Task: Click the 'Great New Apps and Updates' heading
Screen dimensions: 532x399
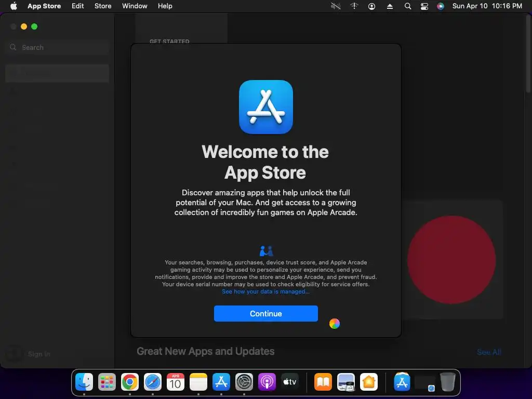Action: point(206,351)
